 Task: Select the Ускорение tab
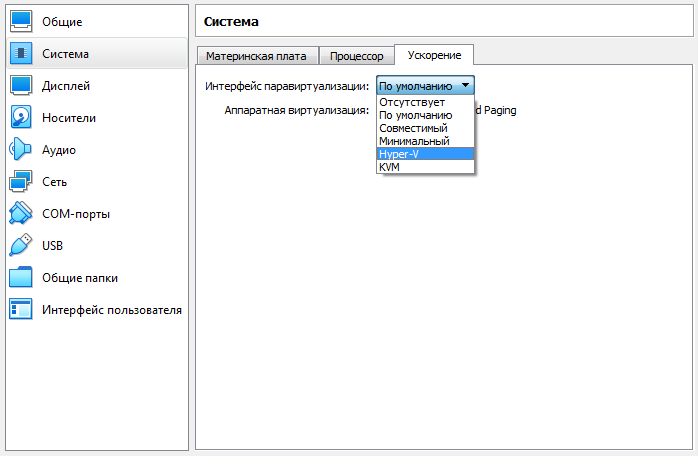pos(434,55)
